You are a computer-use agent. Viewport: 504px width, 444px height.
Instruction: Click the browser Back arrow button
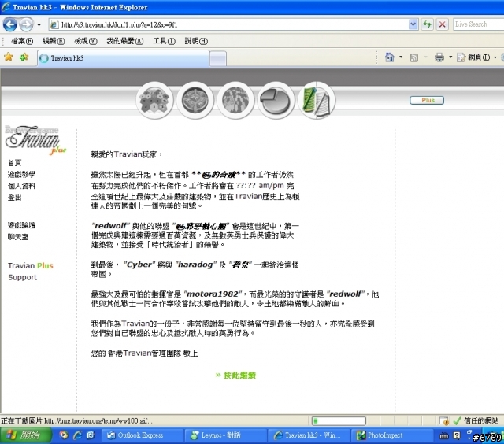pyautogui.click(x=9, y=24)
